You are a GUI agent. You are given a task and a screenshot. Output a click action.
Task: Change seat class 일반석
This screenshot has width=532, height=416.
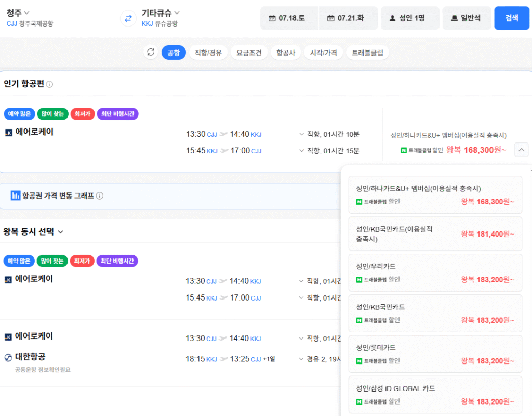point(467,18)
